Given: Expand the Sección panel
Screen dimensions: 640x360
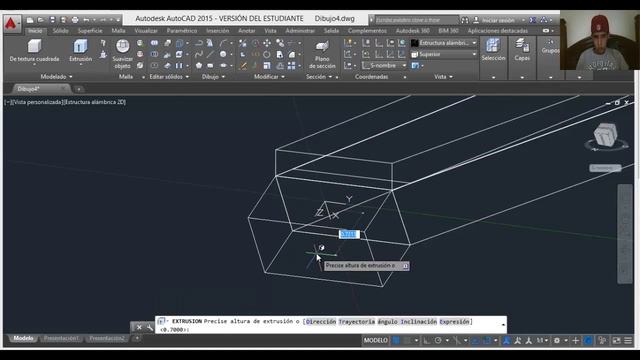Looking at the screenshot, I should [319, 76].
